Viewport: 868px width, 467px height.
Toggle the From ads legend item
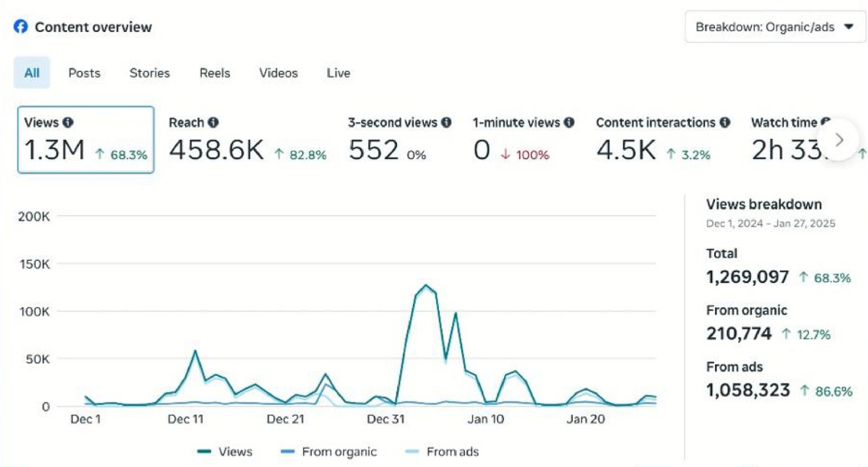point(442,451)
